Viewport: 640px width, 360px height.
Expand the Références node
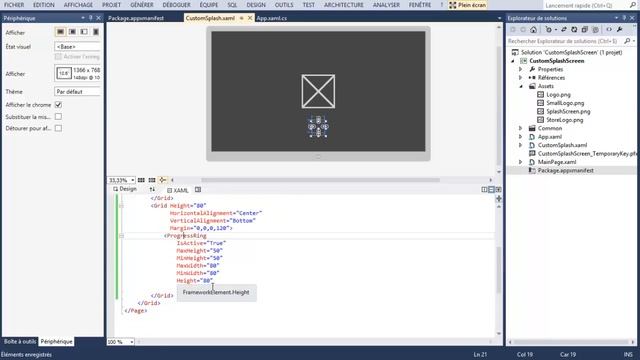tap(520, 78)
